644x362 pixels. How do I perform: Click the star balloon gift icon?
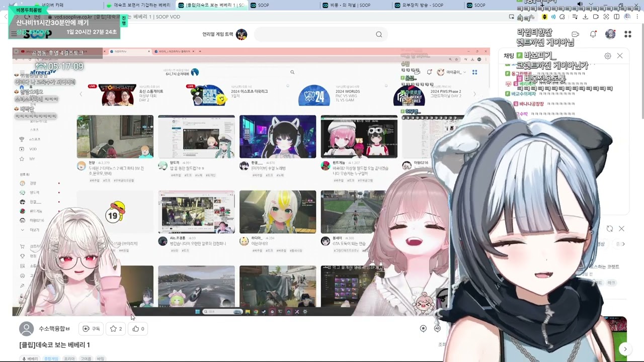[423, 328]
